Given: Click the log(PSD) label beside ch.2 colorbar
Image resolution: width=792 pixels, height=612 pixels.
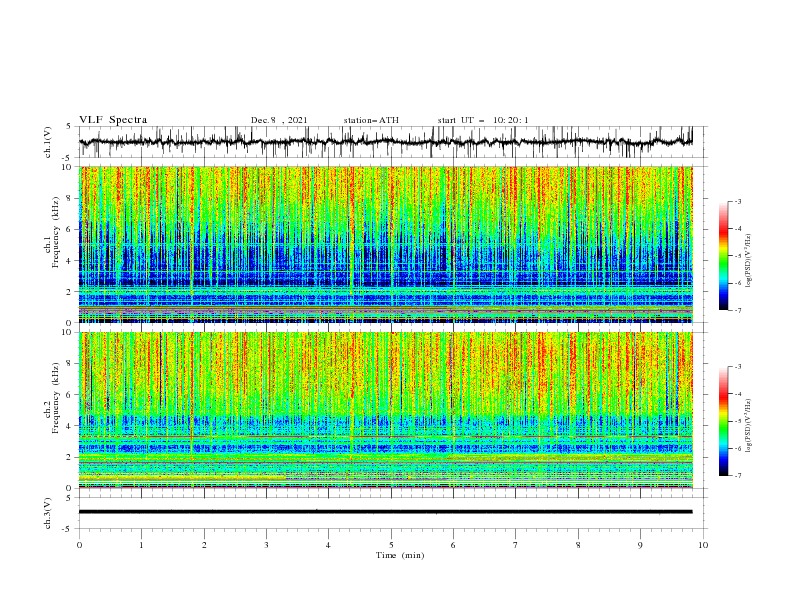Looking at the screenshot, I should [x=749, y=426].
